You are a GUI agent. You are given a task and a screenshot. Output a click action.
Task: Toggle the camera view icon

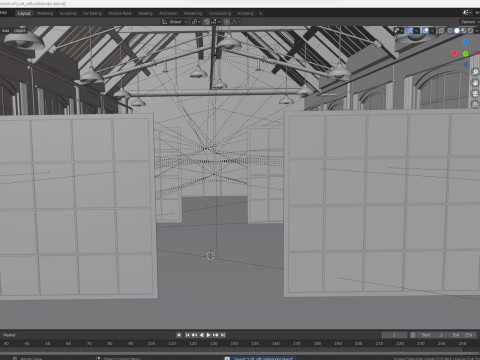(475, 94)
